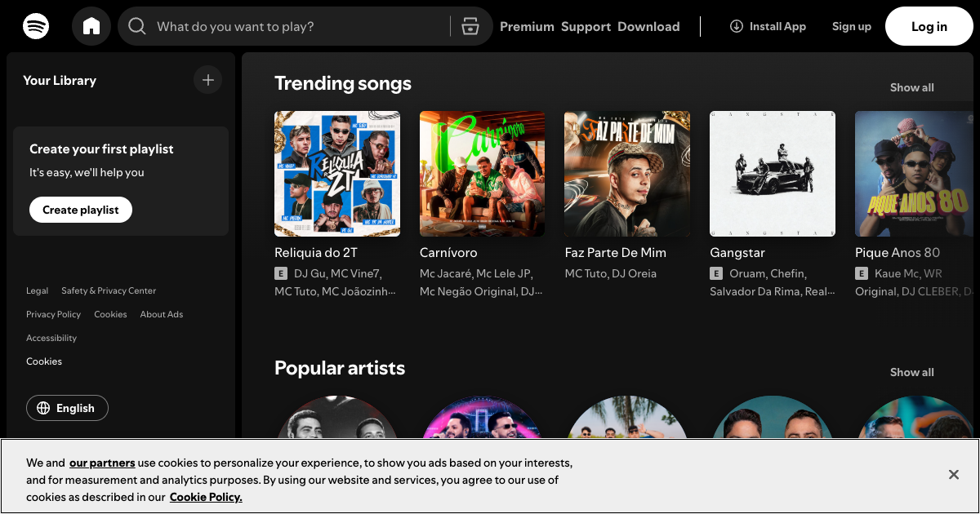Image resolution: width=980 pixels, height=514 pixels.
Task: Show all Popular artists
Action: click(x=911, y=372)
